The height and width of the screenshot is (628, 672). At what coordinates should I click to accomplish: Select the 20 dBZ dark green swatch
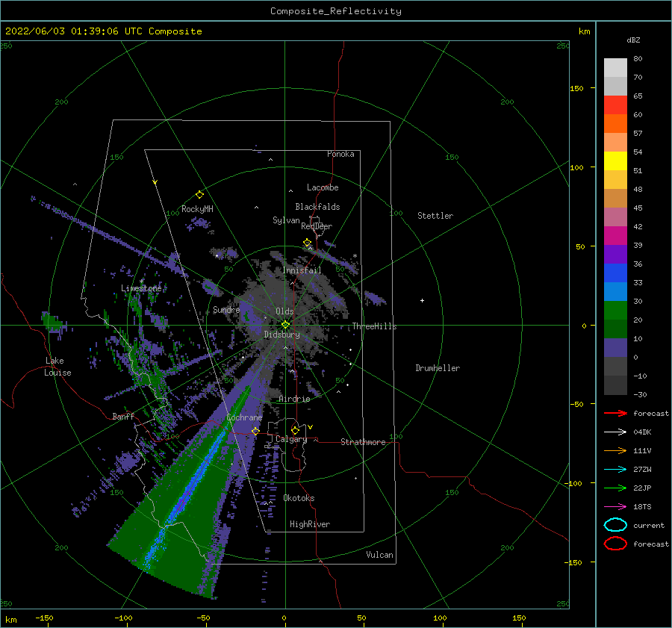point(615,329)
